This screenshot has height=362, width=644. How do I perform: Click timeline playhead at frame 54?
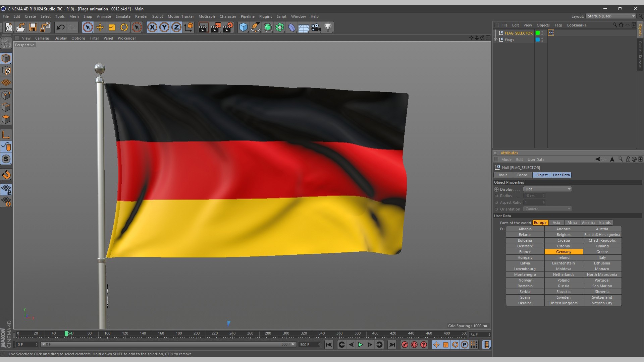click(66, 334)
